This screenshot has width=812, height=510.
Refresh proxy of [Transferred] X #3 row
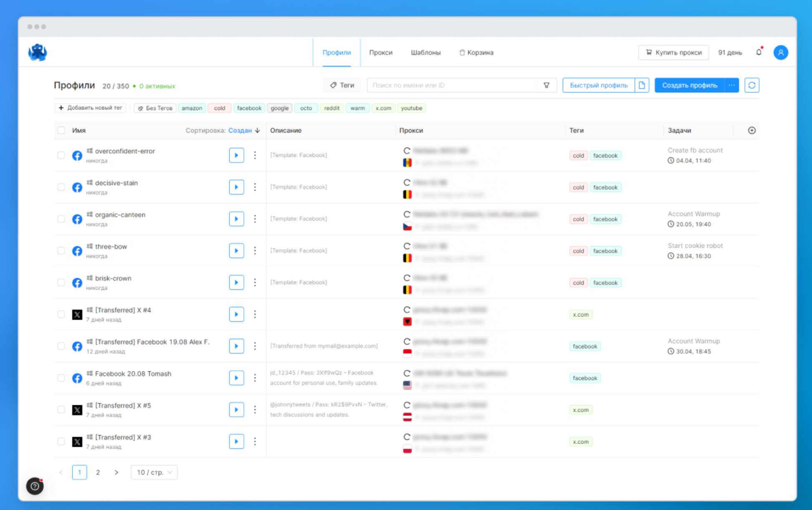click(407, 437)
